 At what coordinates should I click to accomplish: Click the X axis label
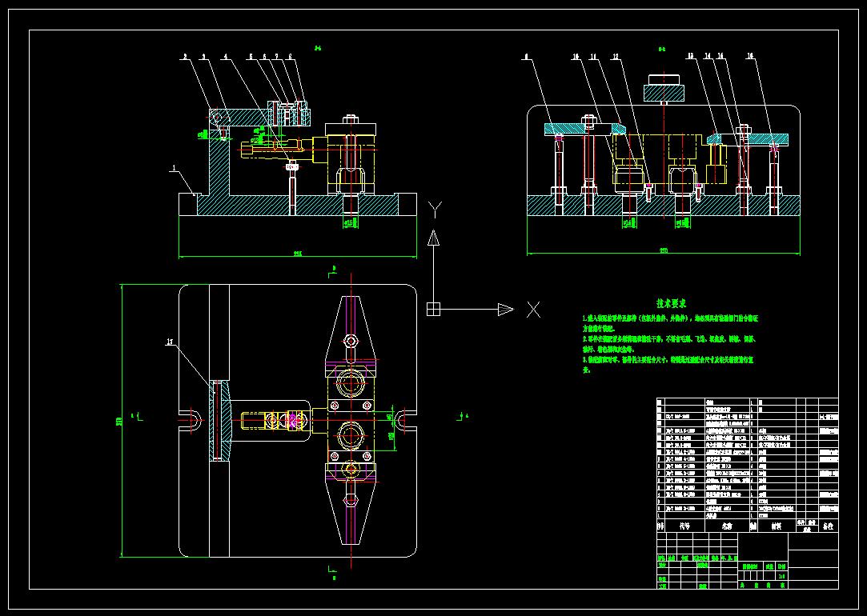(533, 310)
